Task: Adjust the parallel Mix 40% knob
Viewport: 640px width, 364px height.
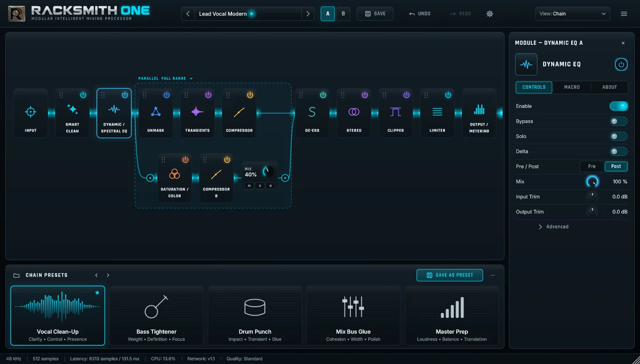Action: (x=268, y=171)
